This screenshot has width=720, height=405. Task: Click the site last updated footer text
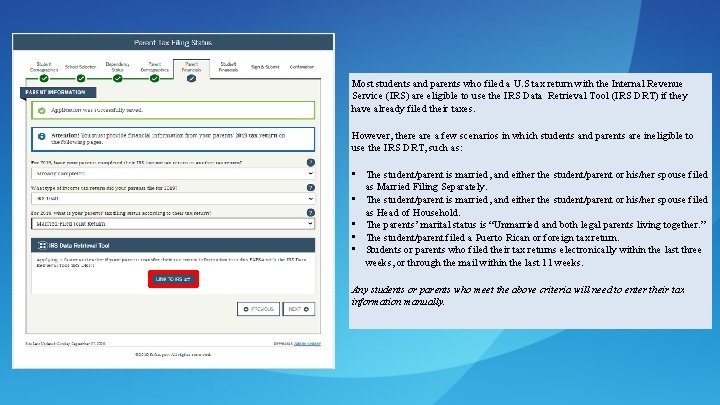pyautogui.click(x=65, y=343)
